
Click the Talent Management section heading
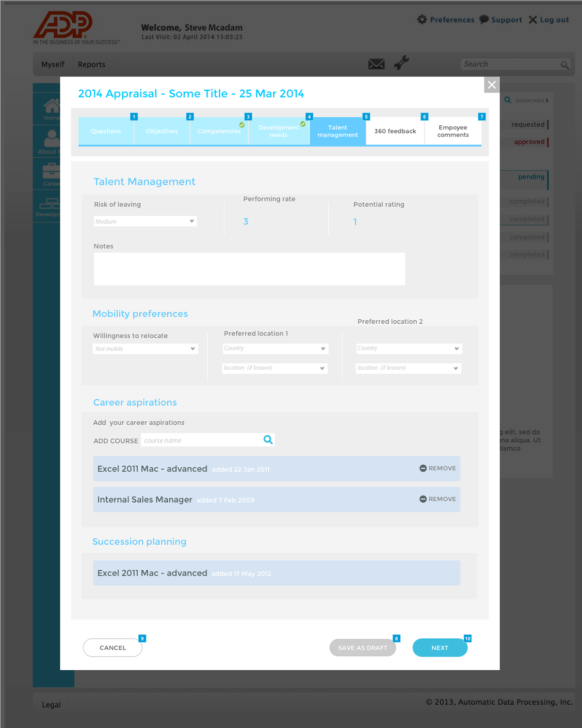click(x=145, y=182)
